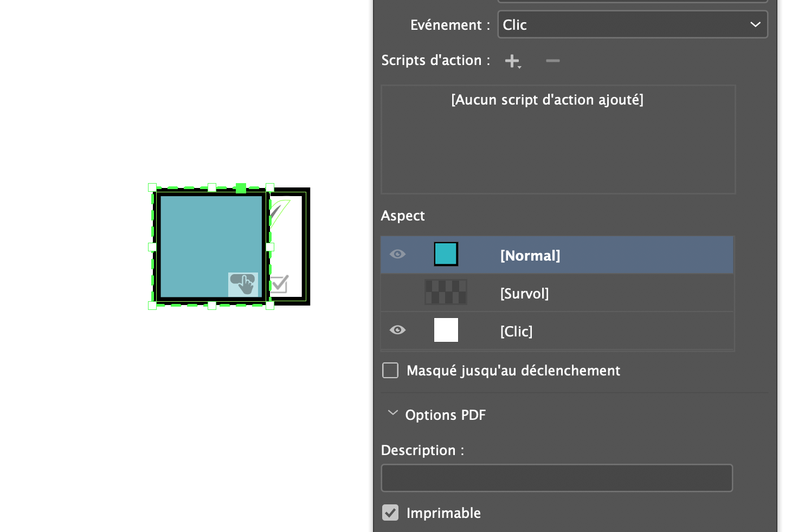The image size is (811, 532).
Task: Click the [Aucun script d'action ajouté] list area
Action: tap(558, 139)
